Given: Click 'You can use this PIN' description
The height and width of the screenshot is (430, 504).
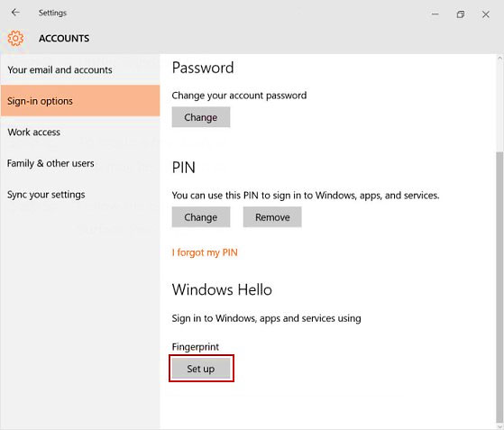Looking at the screenshot, I should coord(306,196).
